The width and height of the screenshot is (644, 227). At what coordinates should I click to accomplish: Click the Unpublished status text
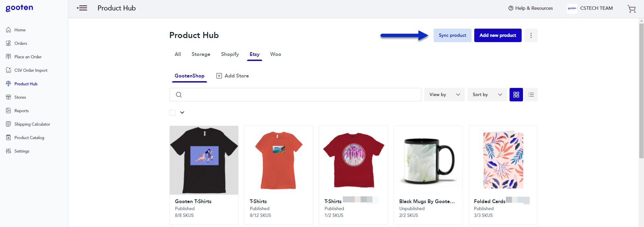(412, 208)
